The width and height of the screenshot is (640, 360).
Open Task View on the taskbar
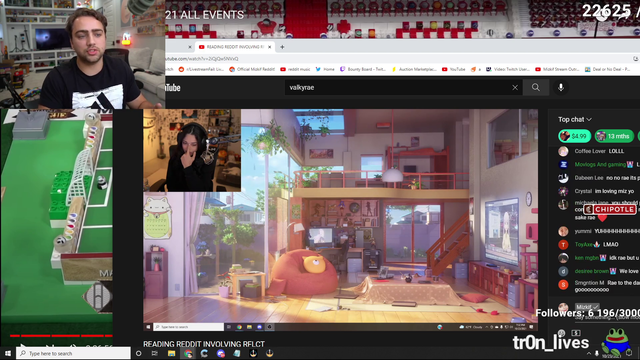(x=155, y=353)
